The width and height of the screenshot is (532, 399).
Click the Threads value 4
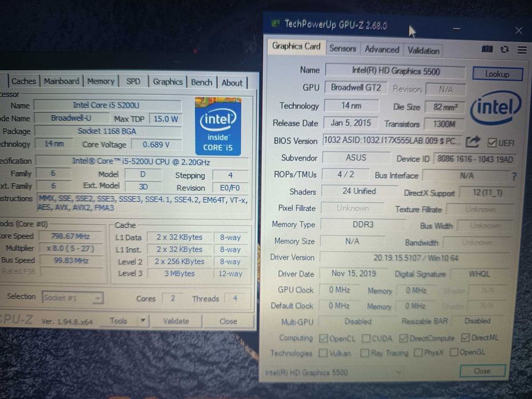235,299
